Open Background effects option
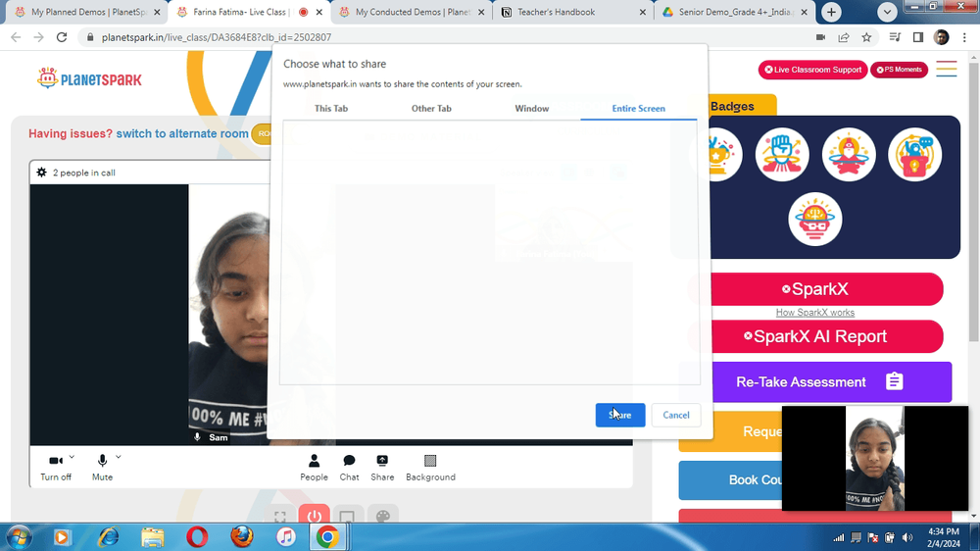980x551 pixels. pos(430,468)
